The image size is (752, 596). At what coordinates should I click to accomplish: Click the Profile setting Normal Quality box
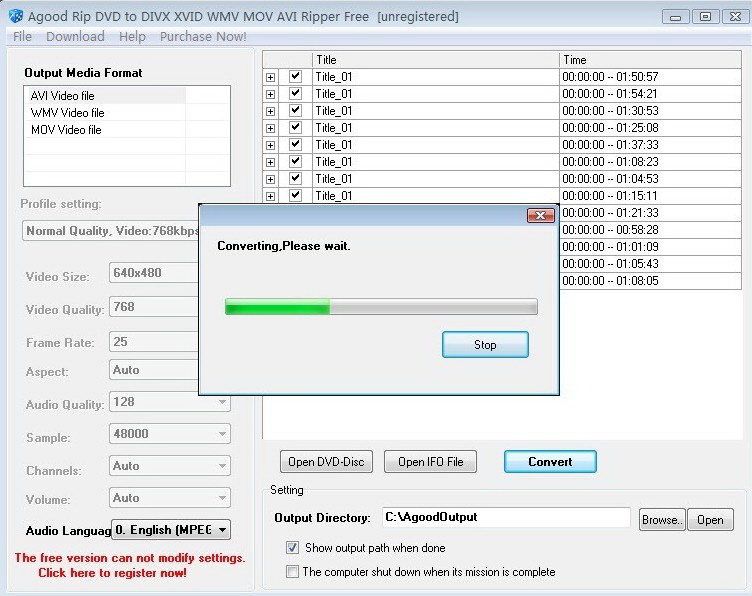tap(111, 231)
